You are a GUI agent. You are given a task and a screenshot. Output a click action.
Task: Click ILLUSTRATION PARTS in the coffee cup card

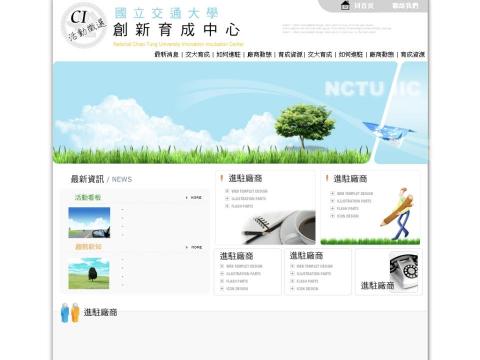249,199
